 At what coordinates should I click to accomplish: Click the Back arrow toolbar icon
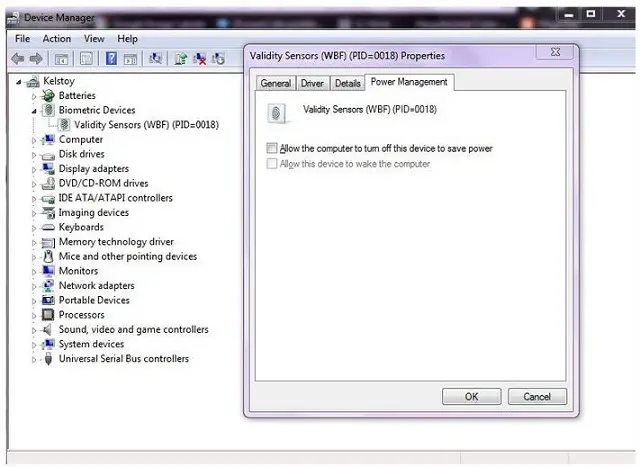pyautogui.click(x=18, y=59)
